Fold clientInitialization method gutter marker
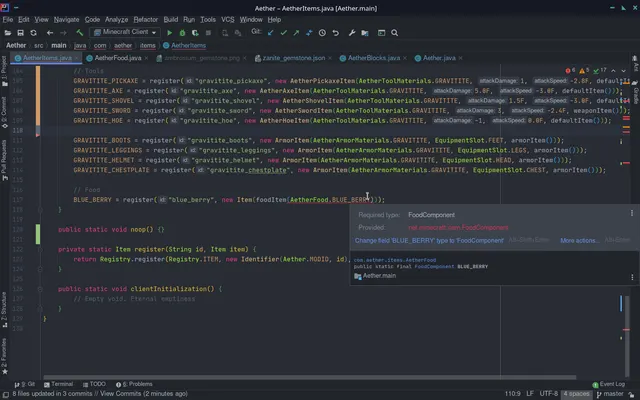 coord(40,289)
